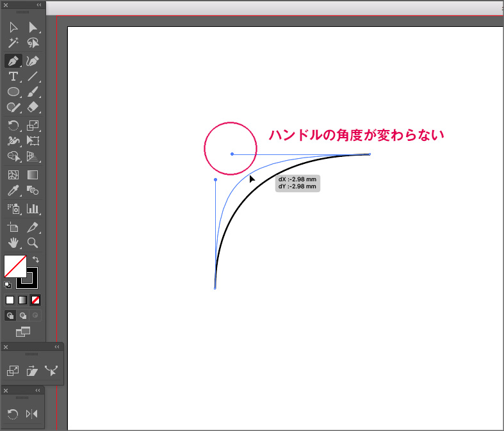Click the Fill color swatch

tap(15, 266)
